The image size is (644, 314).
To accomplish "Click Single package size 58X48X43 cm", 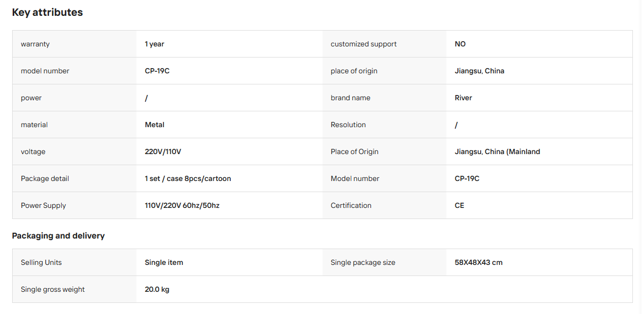I will (479, 262).
